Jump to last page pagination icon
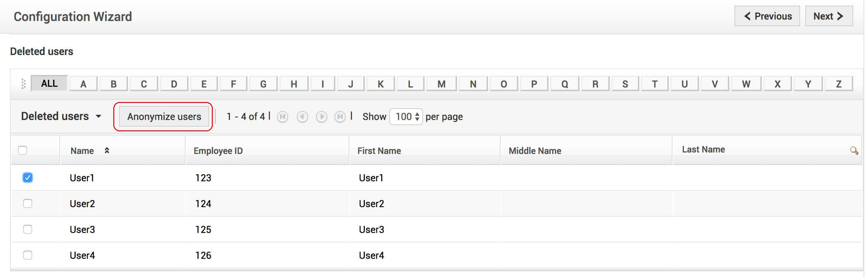 (340, 117)
